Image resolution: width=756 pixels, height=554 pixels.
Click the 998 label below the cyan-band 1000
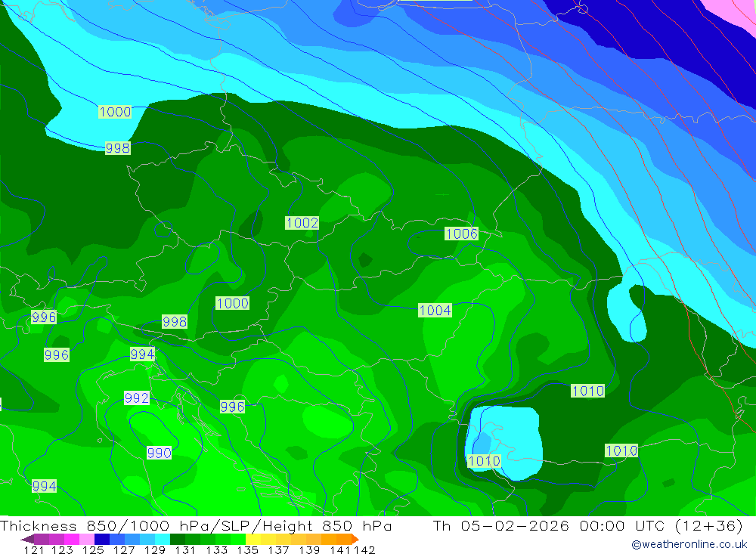(x=118, y=148)
